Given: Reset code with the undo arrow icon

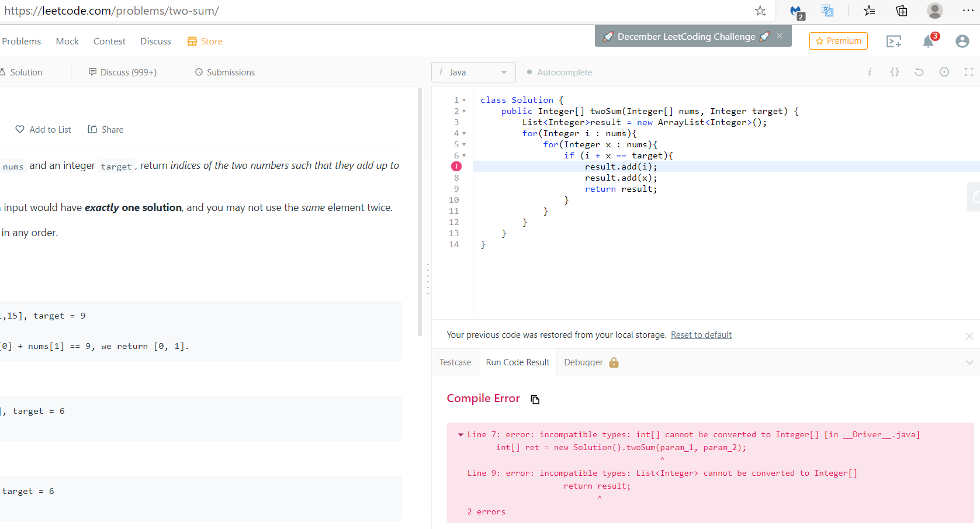Looking at the screenshot, I should (919, 72).
